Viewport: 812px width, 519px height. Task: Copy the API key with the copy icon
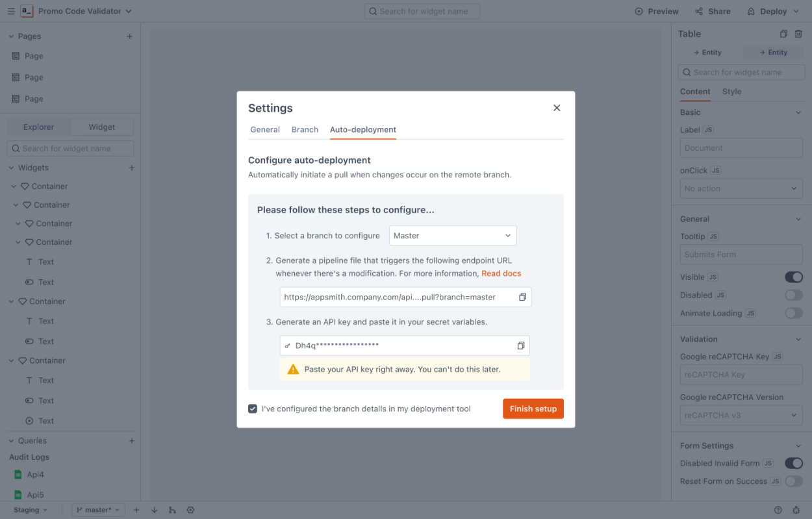(521, 345)
